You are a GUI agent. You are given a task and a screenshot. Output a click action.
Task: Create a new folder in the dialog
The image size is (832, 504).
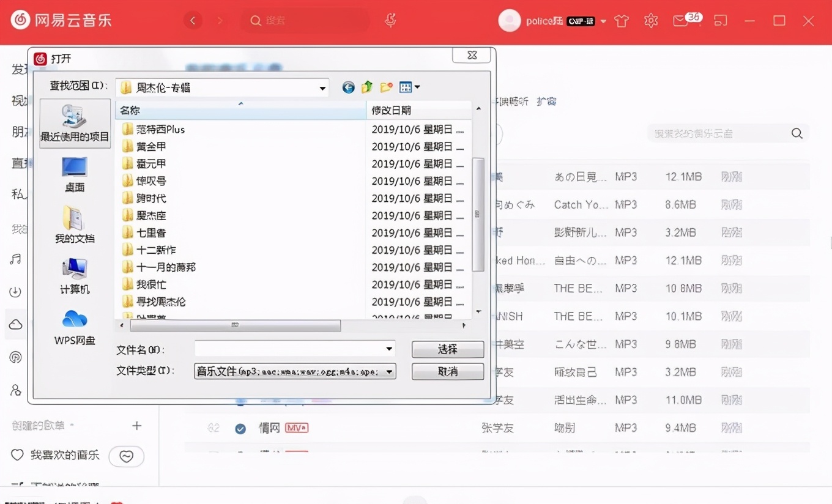pos(385,87)
